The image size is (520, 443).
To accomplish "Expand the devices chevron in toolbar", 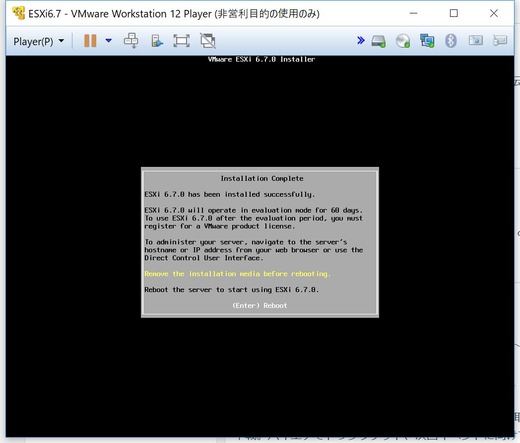I will tap(360, 41).
